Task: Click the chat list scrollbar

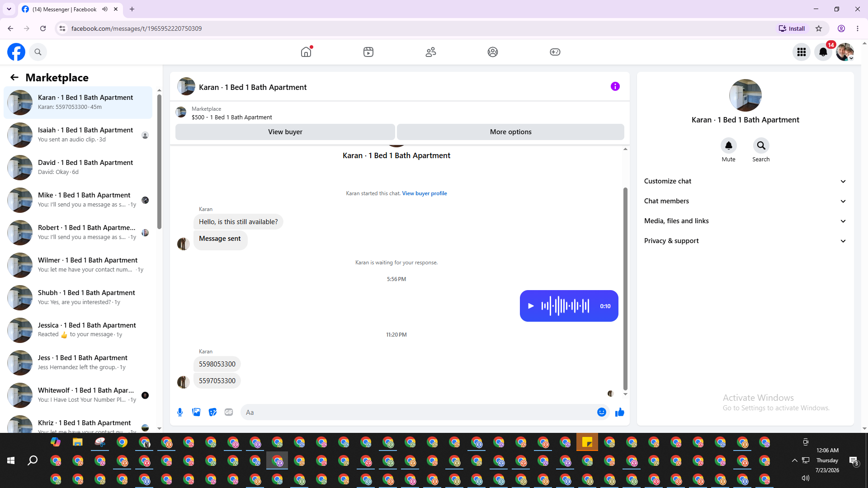Action: point(159,161)
